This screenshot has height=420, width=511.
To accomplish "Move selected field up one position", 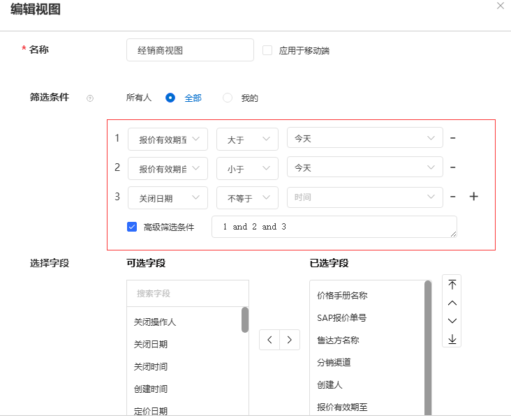I will 452,303.
